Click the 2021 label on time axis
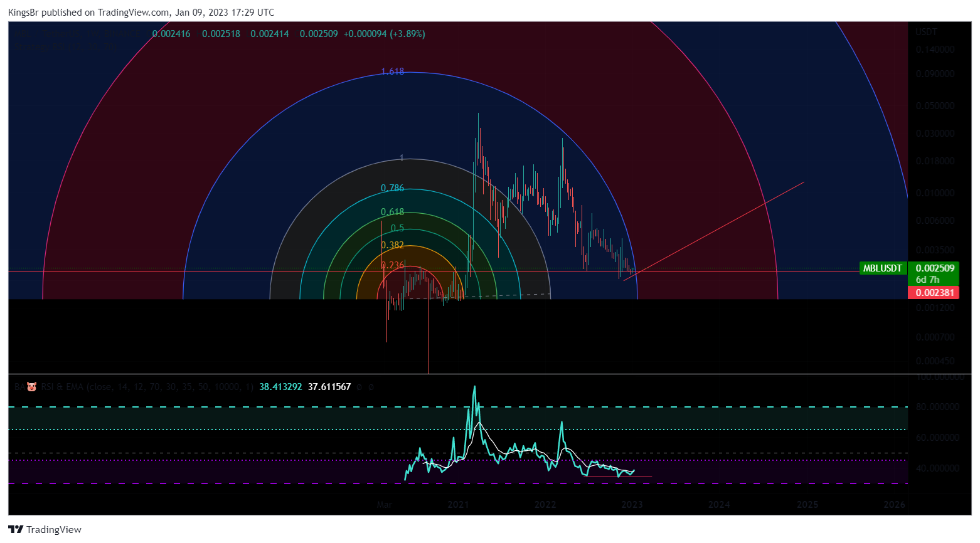The height and width of the screenshot is (543, 980). [459, 505]
